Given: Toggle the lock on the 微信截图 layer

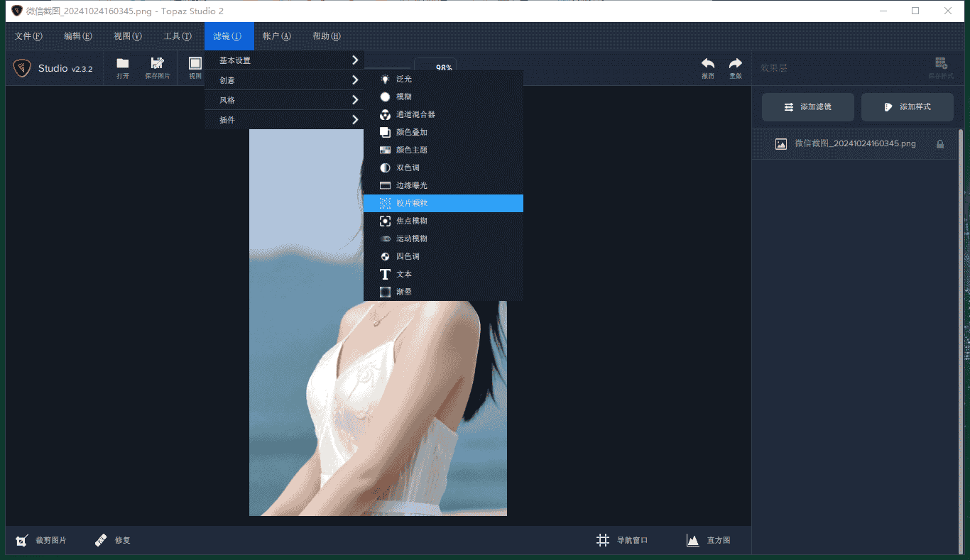Looking at the screenshot, I should coord(940,143).
